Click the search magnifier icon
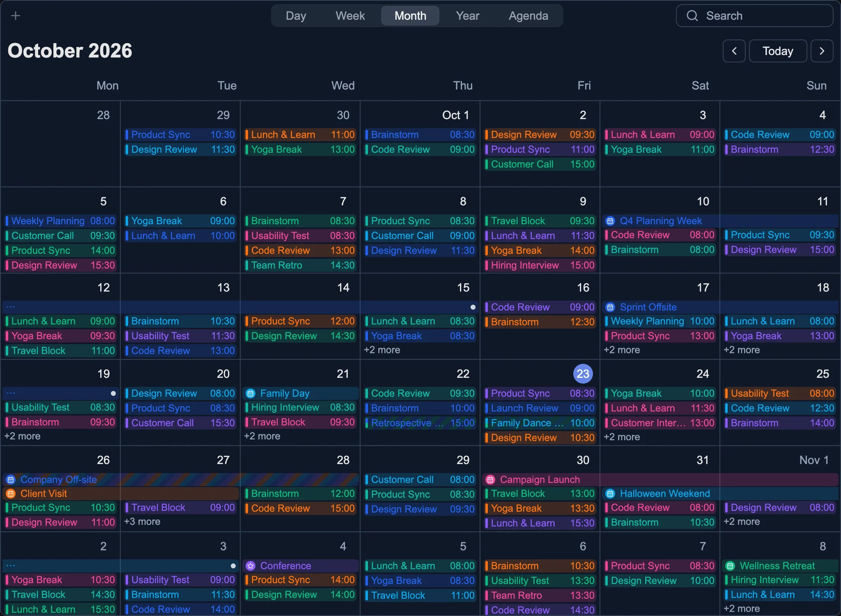This screenshot has height=616, width=841. [x=692, y=16]
